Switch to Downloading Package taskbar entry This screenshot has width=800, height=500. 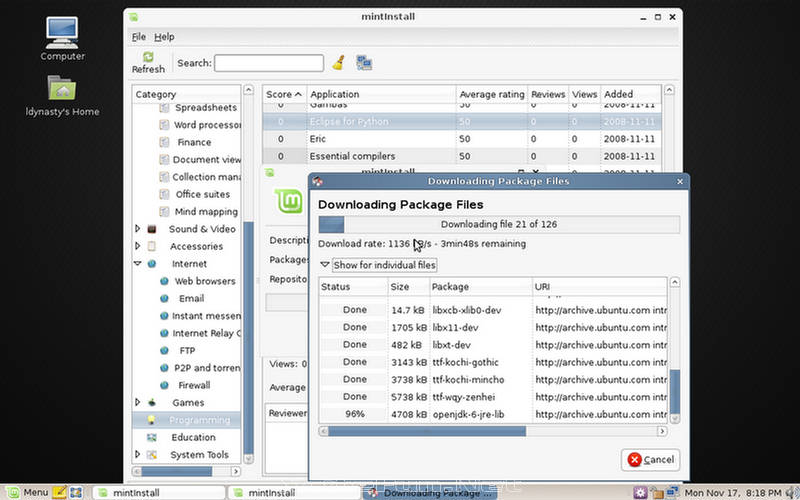click(430, 493)
